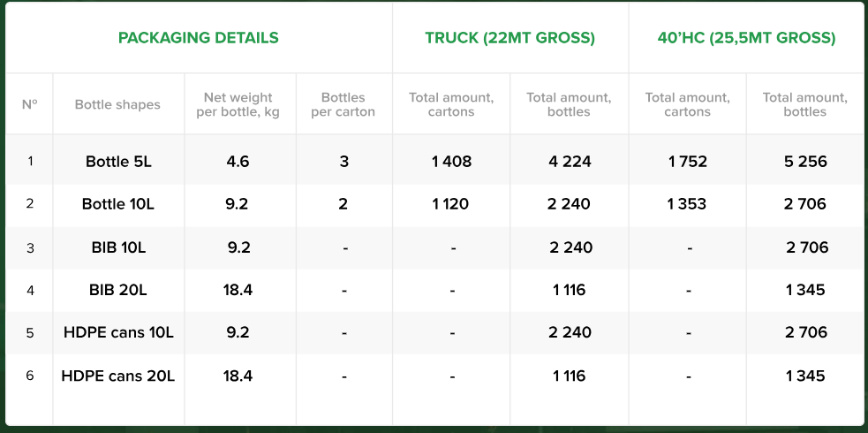Click the TRUCK (22MT GROSS) header

(x=509, y=38)
